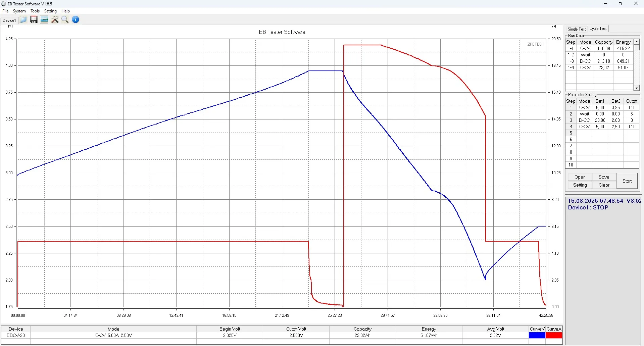Click the red CurveA color swatch
Viewport: 644px width, 346px height.
point(554,335)
